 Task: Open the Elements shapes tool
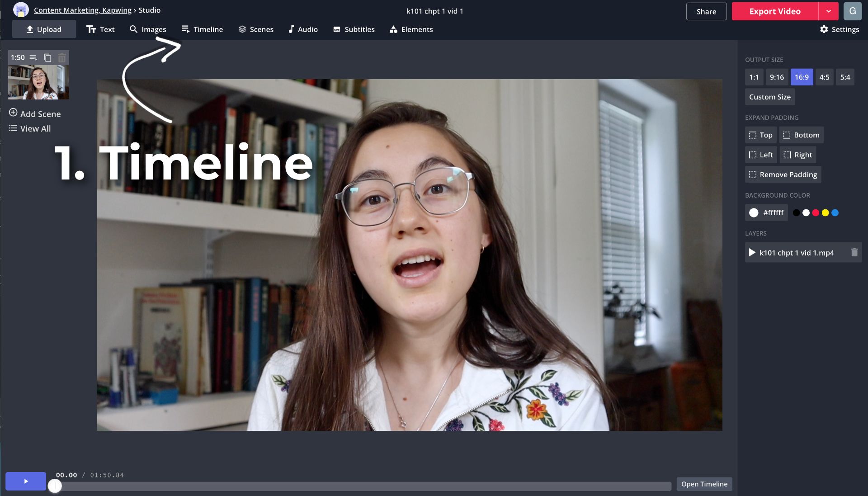411,29
